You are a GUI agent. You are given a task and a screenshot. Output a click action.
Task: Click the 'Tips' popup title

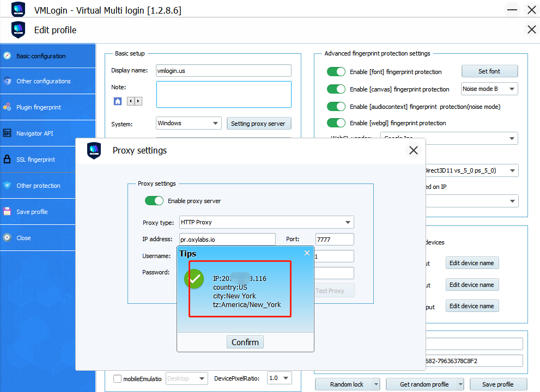(x=187, y=254)
